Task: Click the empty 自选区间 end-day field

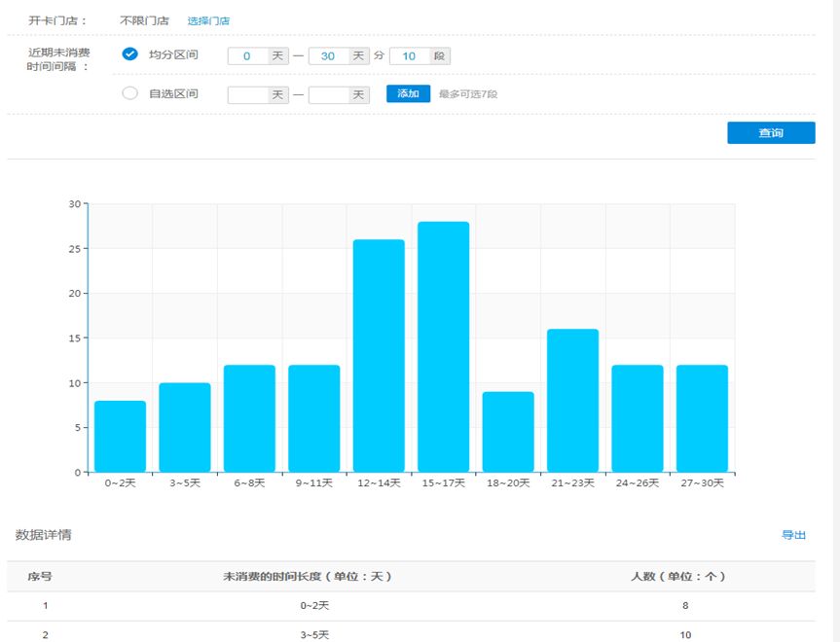Action: [x=328, y=95]
